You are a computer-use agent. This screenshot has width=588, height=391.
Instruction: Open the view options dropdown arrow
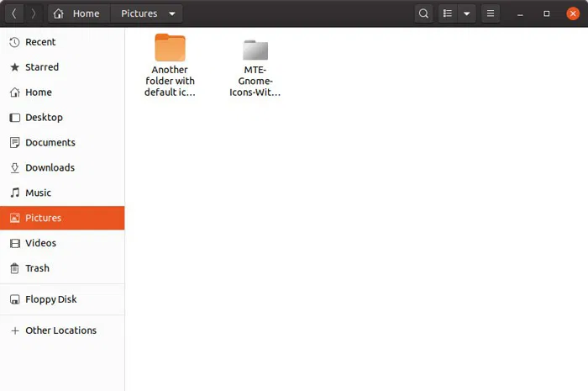467,13
